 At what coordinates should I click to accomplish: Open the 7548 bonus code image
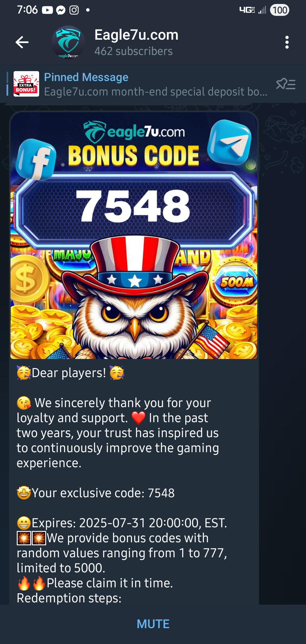pyautogui.click(x=134, y=235)
